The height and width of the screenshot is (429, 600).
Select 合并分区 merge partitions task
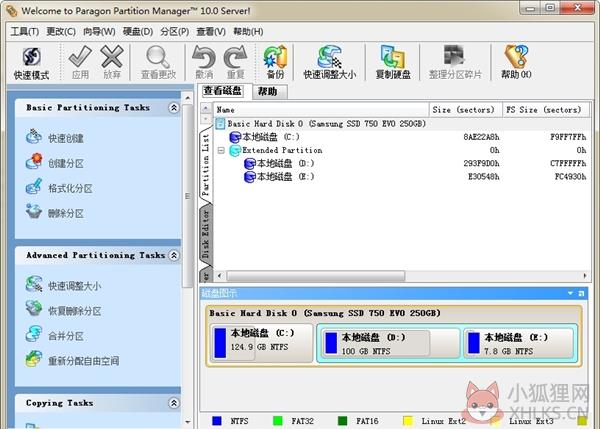tap(55, 336)
